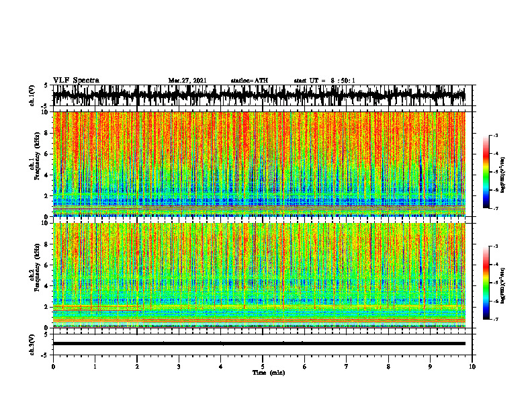Click the '-5' tick on ch.1(V) axis
The image size is (532, 411).
click(45, 105)
